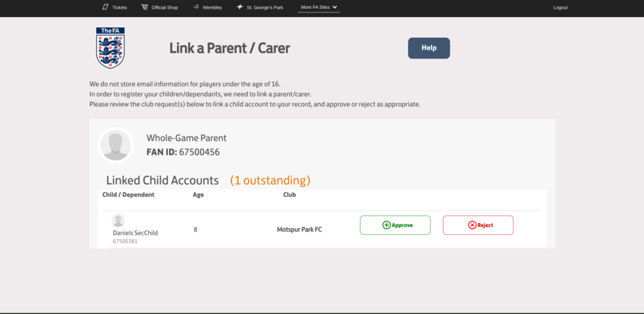Reject the Motspur Park FC request
This screenshot has width=644, height=314.
click(478, 225)
